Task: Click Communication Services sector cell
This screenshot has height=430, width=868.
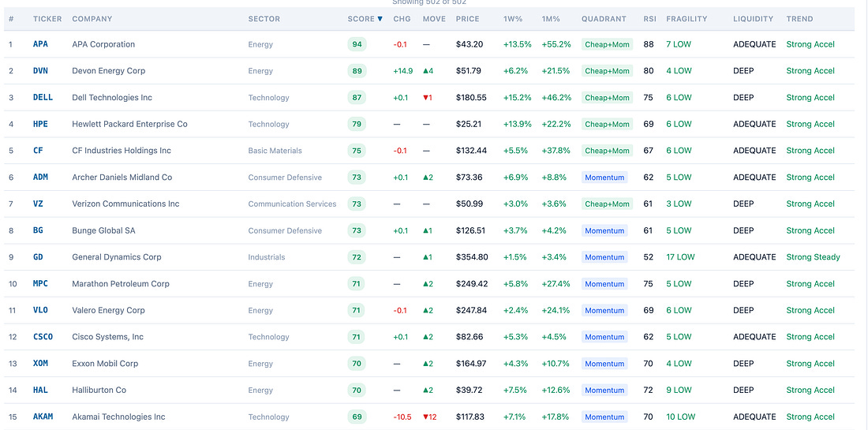Action: [x=292, y=204]
